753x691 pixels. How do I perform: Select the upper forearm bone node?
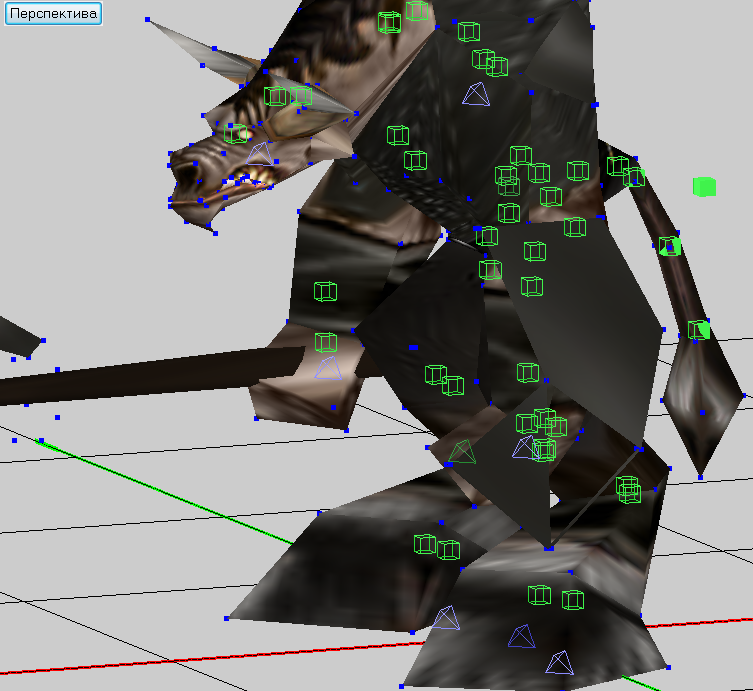pyautogui.click(x=325, y=291)
